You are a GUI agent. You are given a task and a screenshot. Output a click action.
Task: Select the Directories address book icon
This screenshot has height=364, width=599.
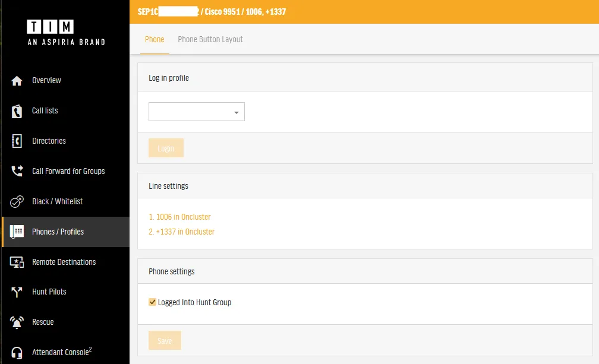pyautogui.click(x=17, y=141)
